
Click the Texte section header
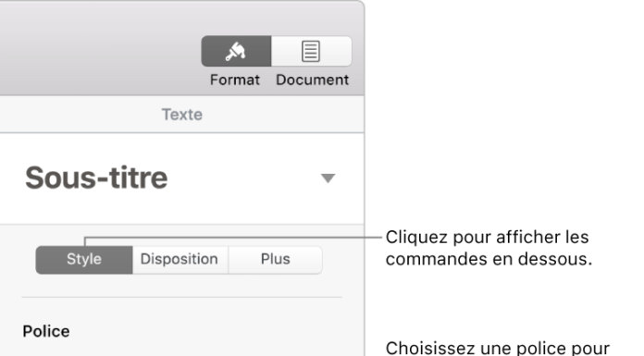[x=182, y=115]
